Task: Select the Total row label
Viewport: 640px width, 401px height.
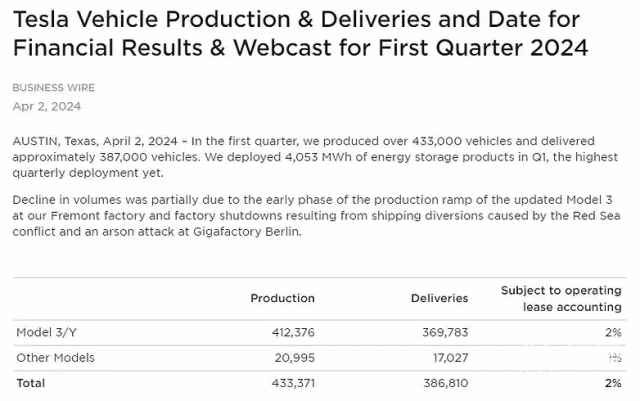Action: tap(30, 382)
